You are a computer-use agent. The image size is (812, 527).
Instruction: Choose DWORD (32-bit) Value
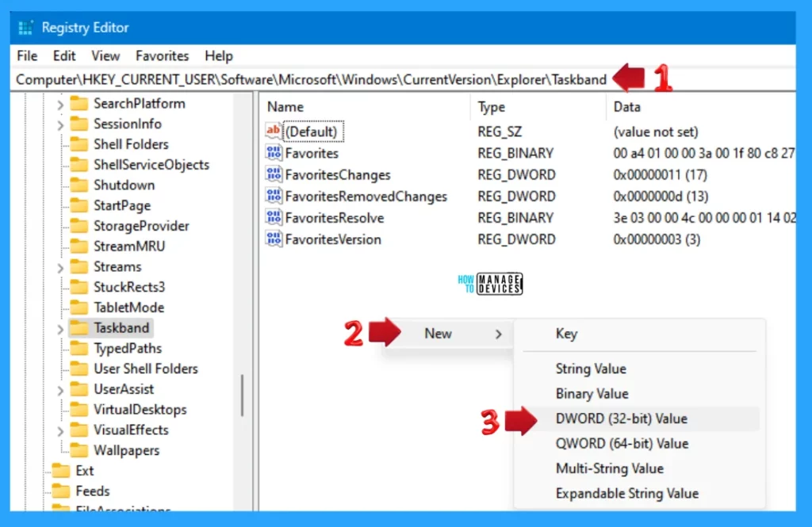click(x=640, y=418)
